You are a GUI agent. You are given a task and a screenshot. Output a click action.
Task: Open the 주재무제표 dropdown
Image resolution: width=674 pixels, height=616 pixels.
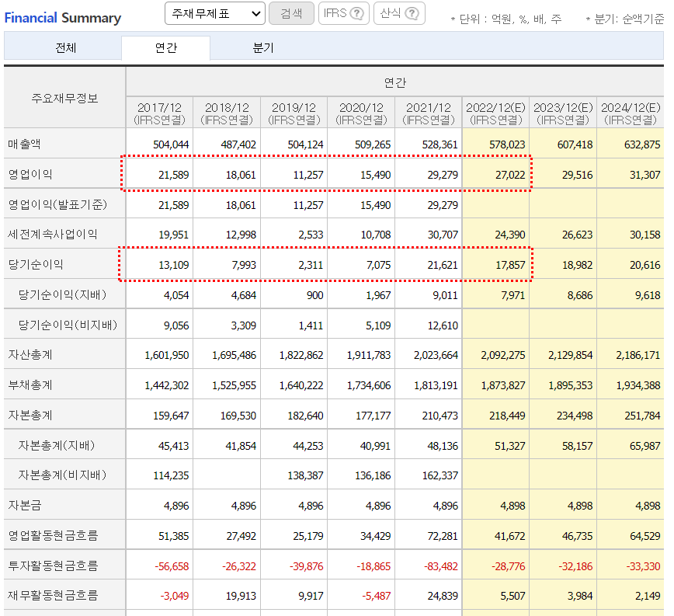point(214,14)
